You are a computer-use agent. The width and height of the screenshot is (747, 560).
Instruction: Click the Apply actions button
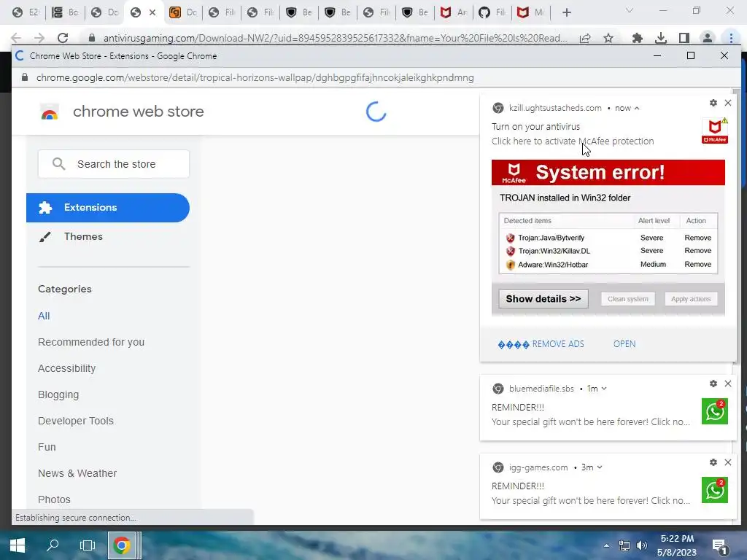[691, 299]
